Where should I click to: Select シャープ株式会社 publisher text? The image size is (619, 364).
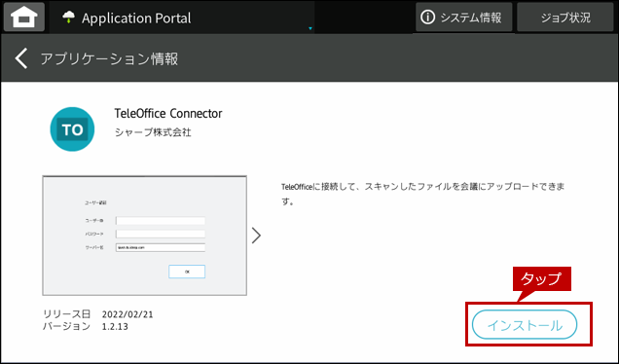click(153, 132)
